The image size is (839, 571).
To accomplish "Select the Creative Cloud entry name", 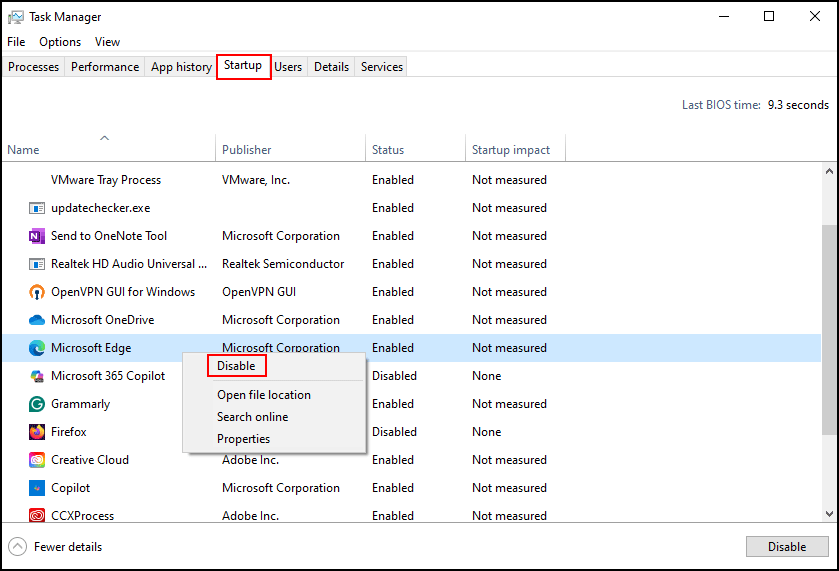I will pyautogui.click(x=90, y=460).
